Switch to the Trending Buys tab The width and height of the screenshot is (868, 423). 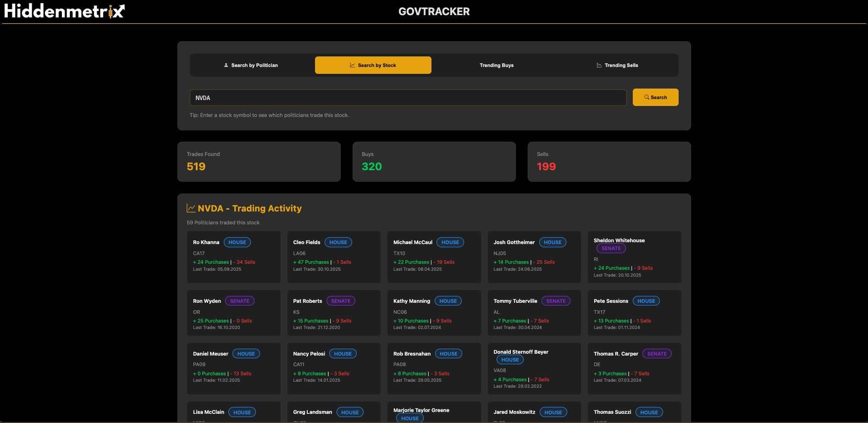[497, 65]
